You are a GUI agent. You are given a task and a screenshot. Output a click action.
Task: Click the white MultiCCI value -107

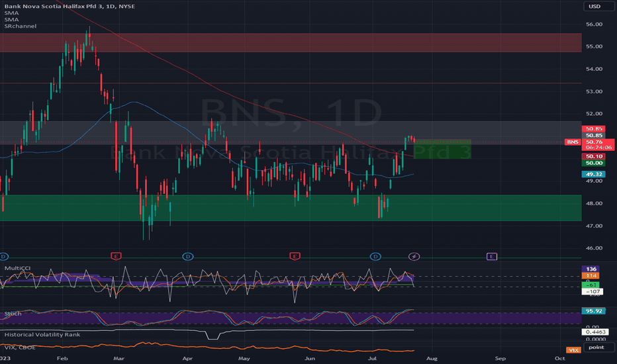coord(593,292)
